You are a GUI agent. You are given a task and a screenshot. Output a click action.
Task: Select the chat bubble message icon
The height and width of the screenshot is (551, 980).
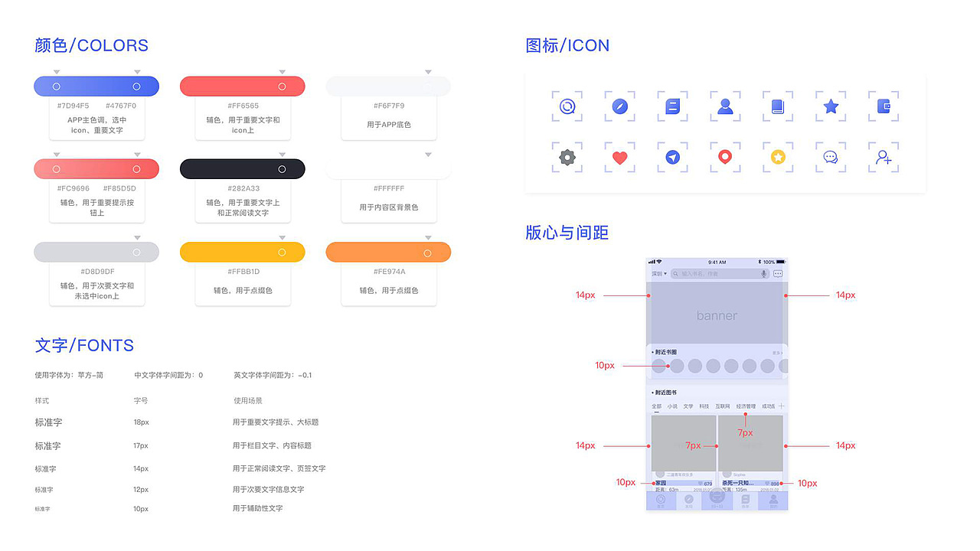831,157
